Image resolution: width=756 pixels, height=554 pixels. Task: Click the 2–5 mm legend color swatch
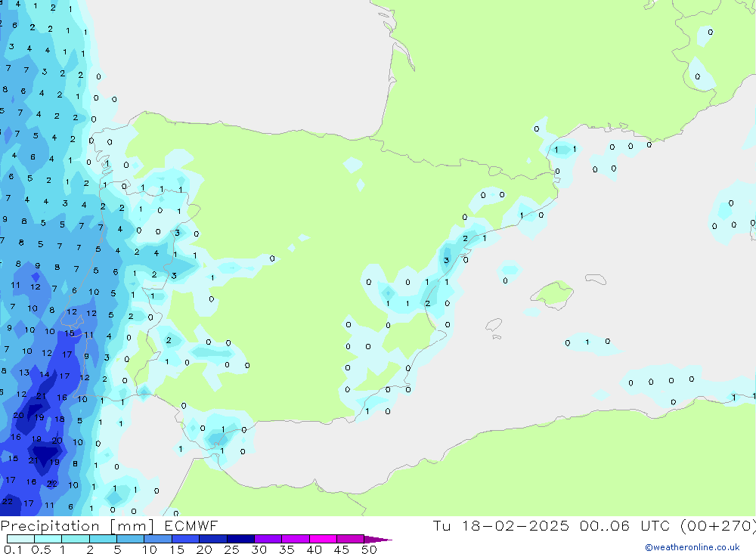click(103, 539)
